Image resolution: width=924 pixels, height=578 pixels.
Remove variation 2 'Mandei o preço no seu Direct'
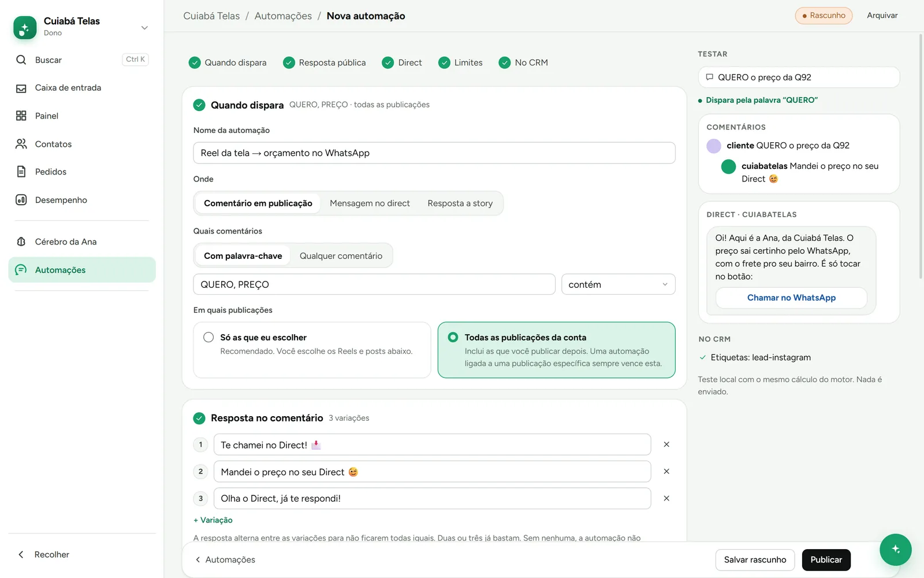coord(666,472)
